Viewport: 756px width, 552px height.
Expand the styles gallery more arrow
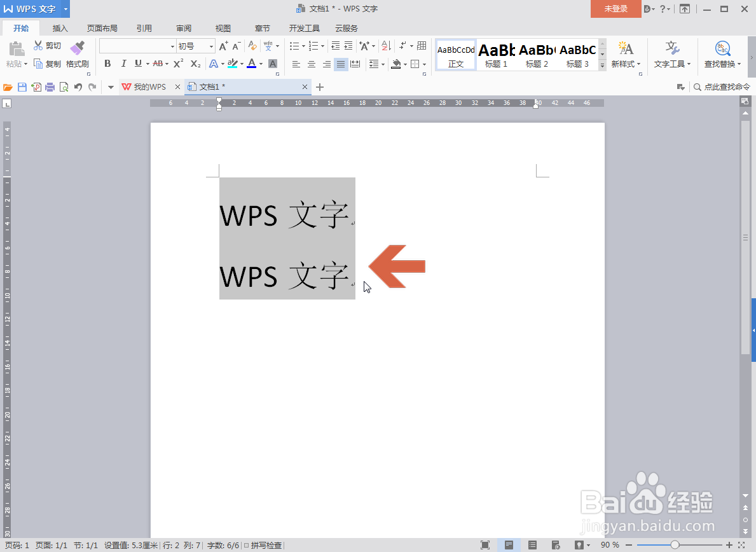point(602,66)
